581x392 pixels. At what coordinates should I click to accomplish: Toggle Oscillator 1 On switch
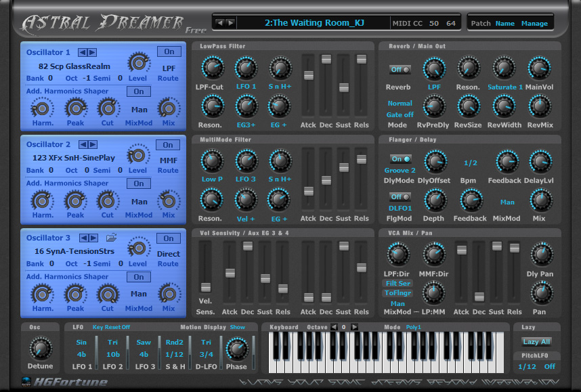[x=169, y=51]
